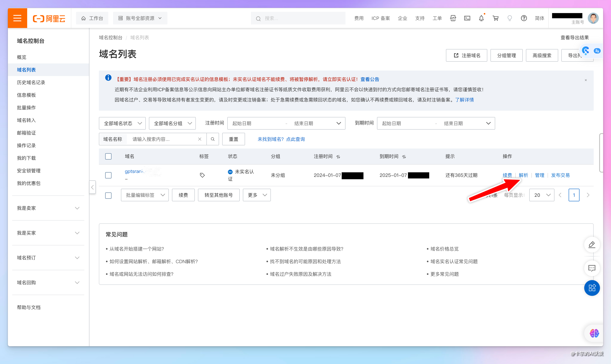Click the 查看公告 link
Viewport: 611px width, 364px height.
pyautogui.click(x=370, y=79)
